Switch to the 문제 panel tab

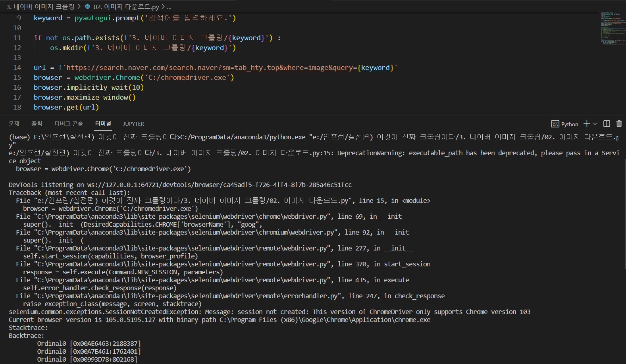point(14,124)
